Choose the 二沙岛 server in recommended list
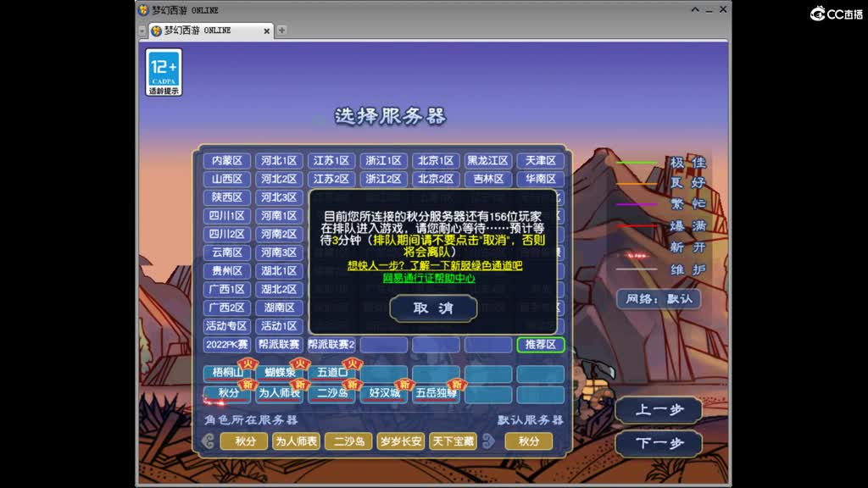Image resolution: width=868 pixels, height=488 pixels. (331, 393)
